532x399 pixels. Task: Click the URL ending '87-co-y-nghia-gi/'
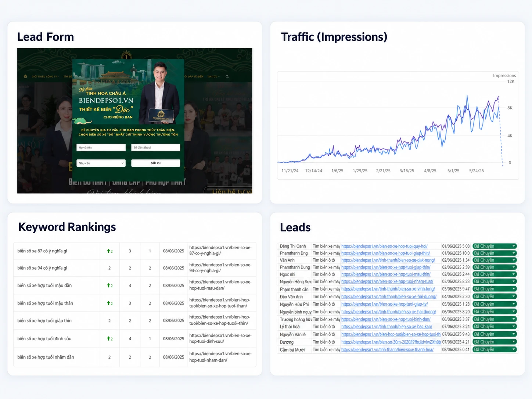click(220, 251)
